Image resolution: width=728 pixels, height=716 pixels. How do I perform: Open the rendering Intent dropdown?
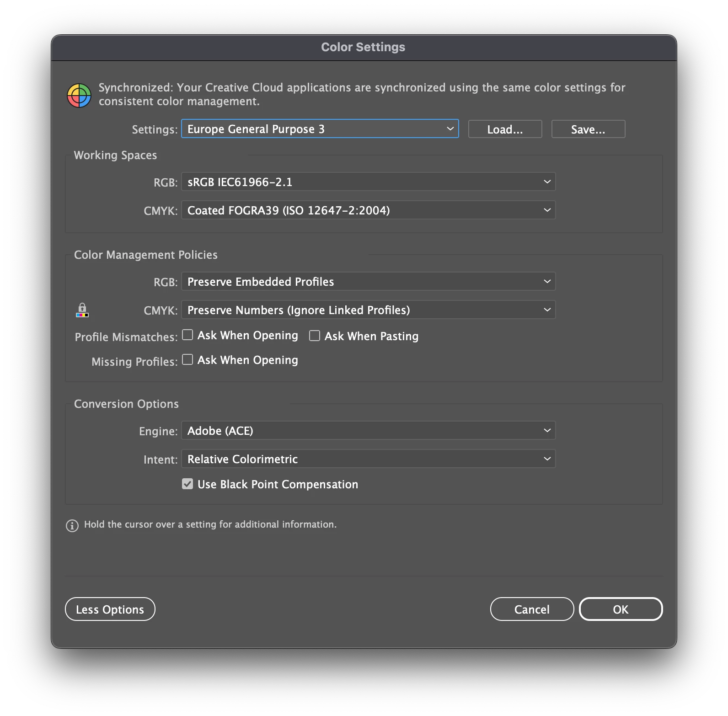(369, 459)
